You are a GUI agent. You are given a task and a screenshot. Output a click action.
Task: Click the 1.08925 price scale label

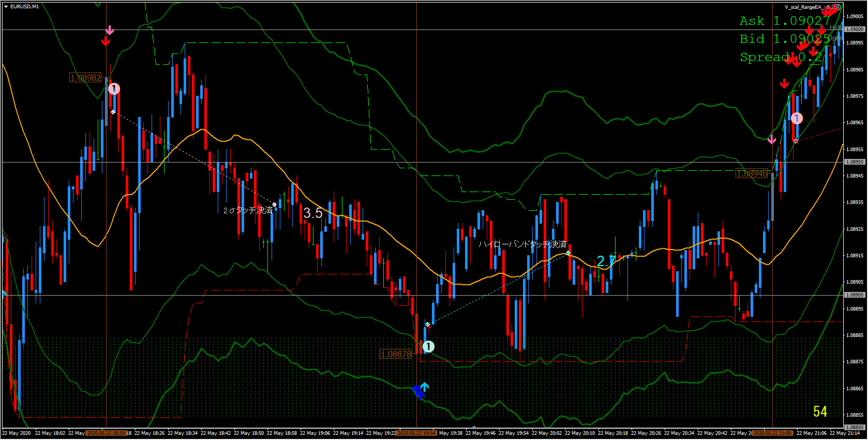pos(855,229)
